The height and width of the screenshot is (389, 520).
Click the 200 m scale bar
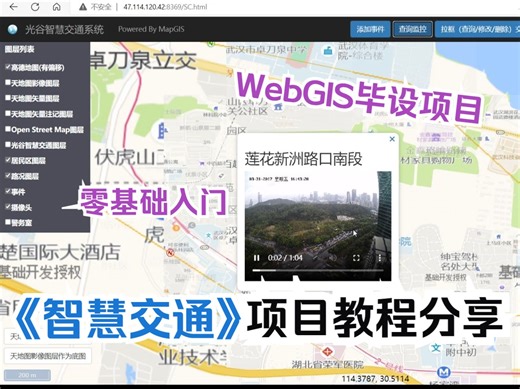coord(27,375)
